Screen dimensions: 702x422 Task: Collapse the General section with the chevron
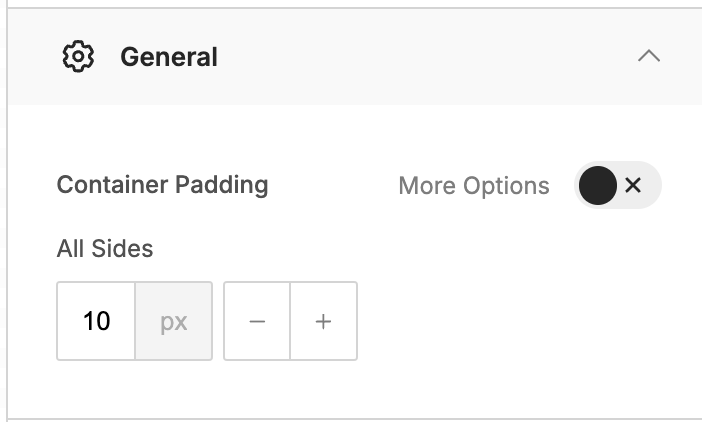pos(649,56)
